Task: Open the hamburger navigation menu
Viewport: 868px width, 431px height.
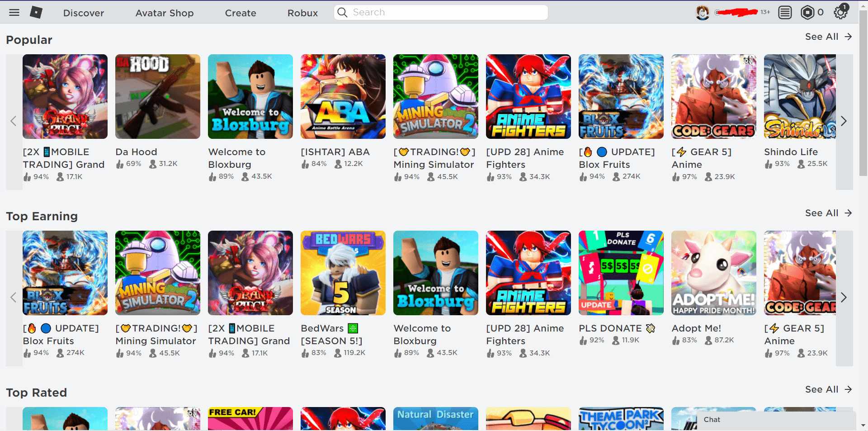Action: [14, 12]
